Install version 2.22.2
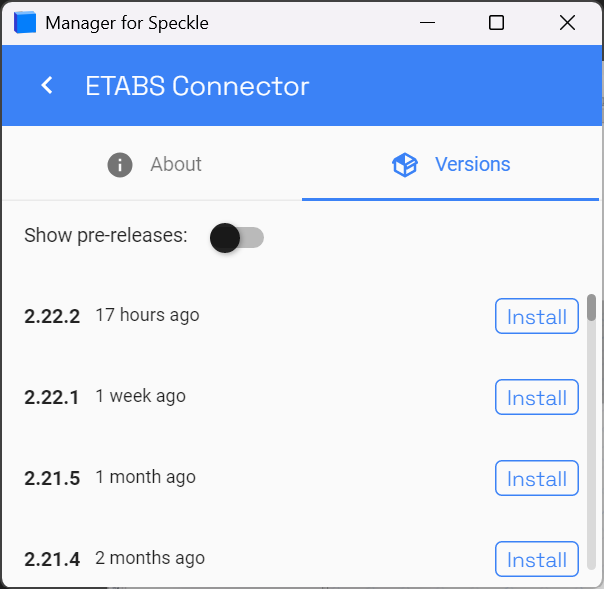Image resolution: width=604 pixels, height=589 pixels. [537, 317]
